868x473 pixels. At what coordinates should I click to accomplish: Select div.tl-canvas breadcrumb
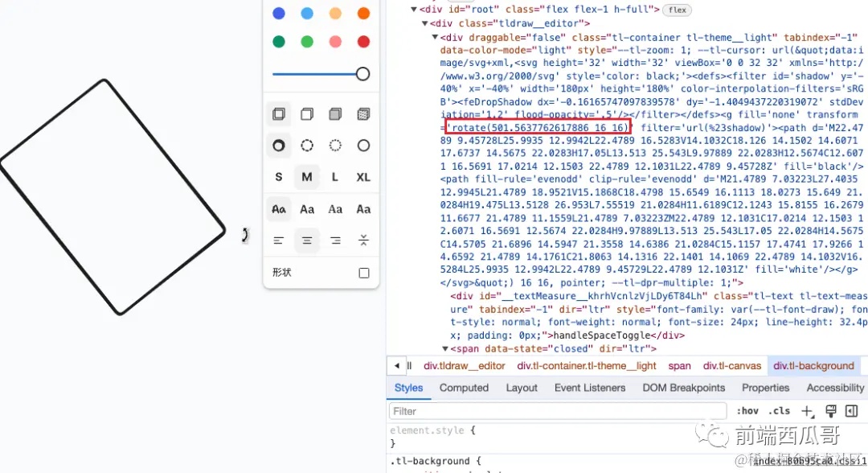tap(732, 365)
